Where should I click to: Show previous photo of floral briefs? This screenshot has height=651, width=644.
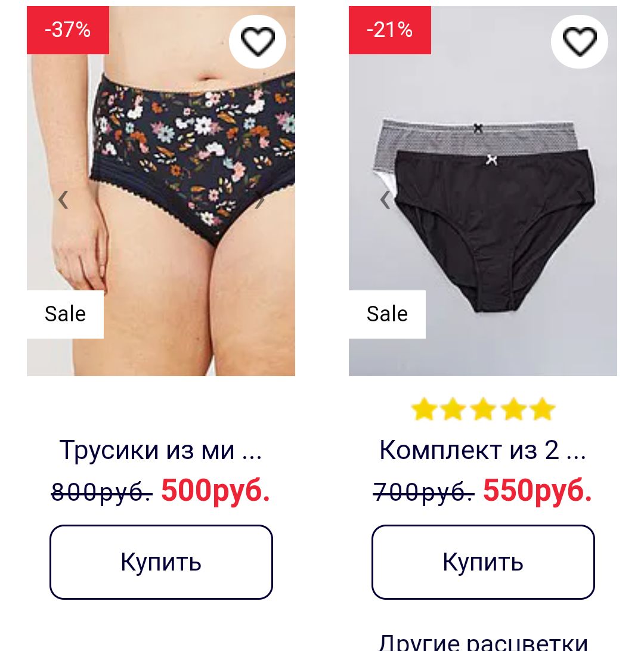click(x=63, y=200)
